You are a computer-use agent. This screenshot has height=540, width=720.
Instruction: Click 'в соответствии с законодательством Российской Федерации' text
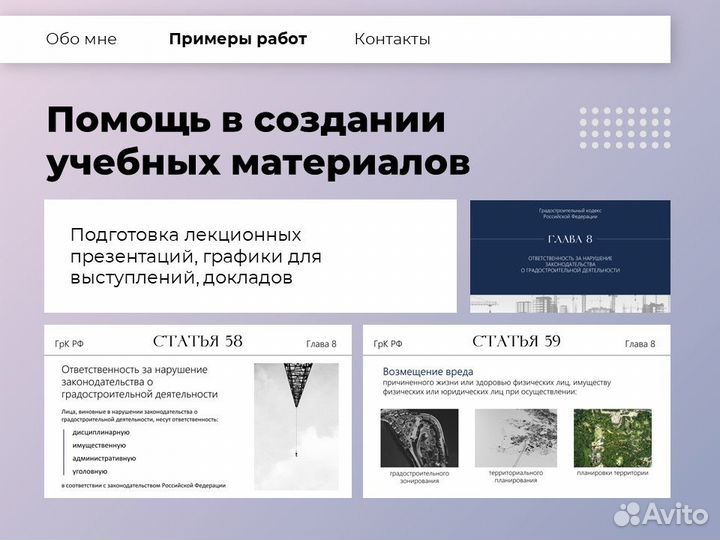click(x=144, y=485)
